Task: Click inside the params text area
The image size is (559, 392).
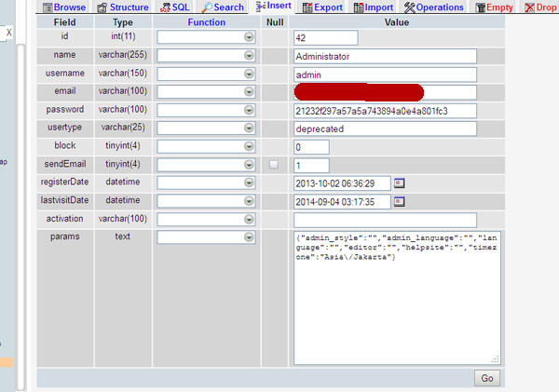Action: pyautogui.click(x=397, y=298)
